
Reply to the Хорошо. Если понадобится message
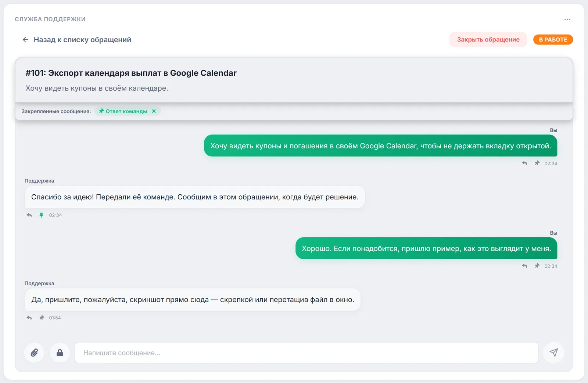pyautogui.click(x=525, y=266)
